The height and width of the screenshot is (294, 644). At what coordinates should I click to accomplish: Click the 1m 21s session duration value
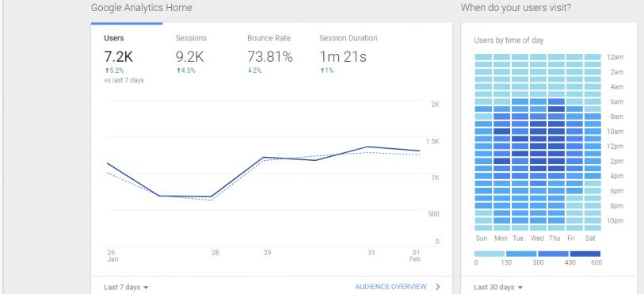point(342,57)
